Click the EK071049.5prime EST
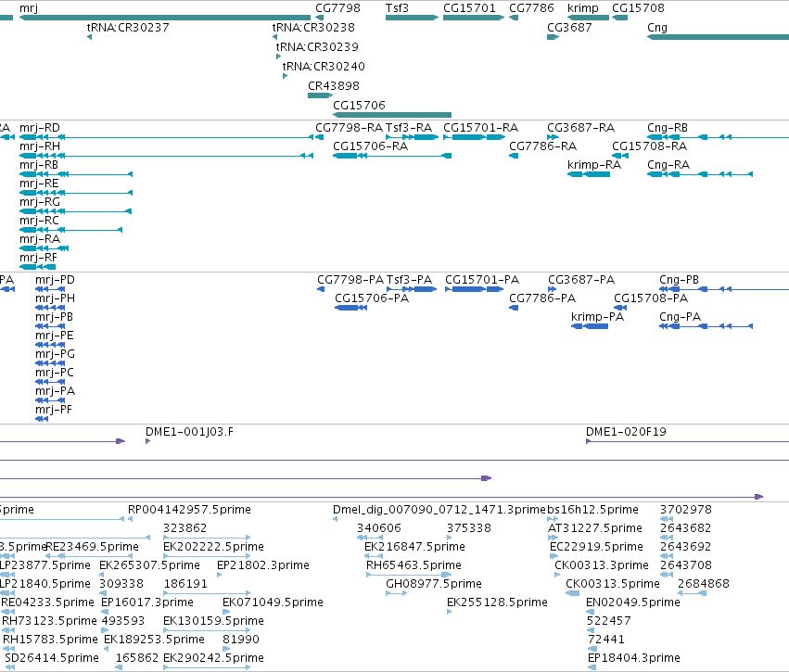 (226, 612)
